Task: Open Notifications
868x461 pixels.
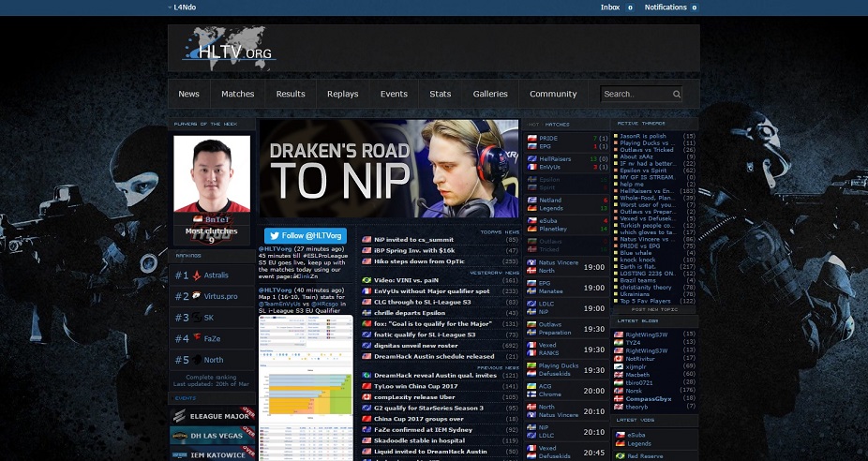Action: tap(671, 7)
